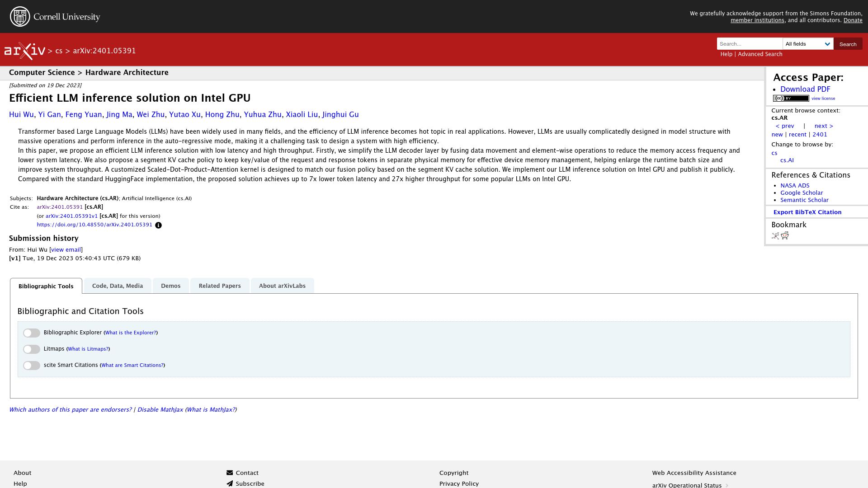Screen dimensions: 868x488
Task: Click Disable MathJax link
Action: pos(160,410)
